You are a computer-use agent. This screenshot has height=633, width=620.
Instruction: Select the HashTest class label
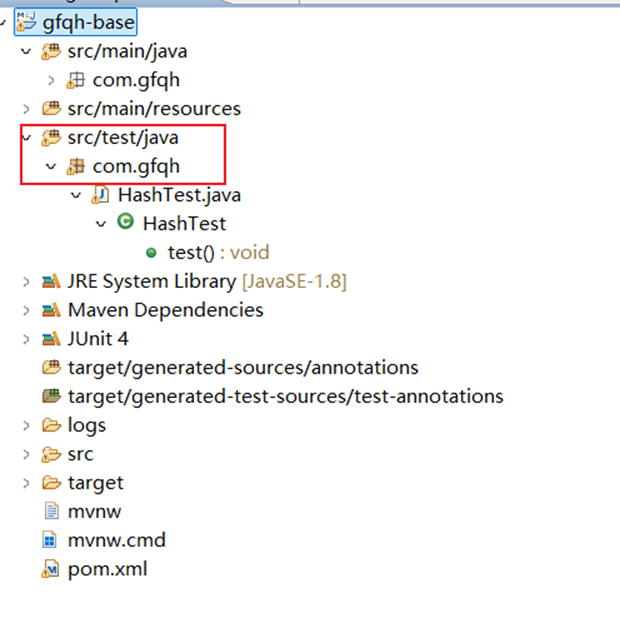click(184, 224)
